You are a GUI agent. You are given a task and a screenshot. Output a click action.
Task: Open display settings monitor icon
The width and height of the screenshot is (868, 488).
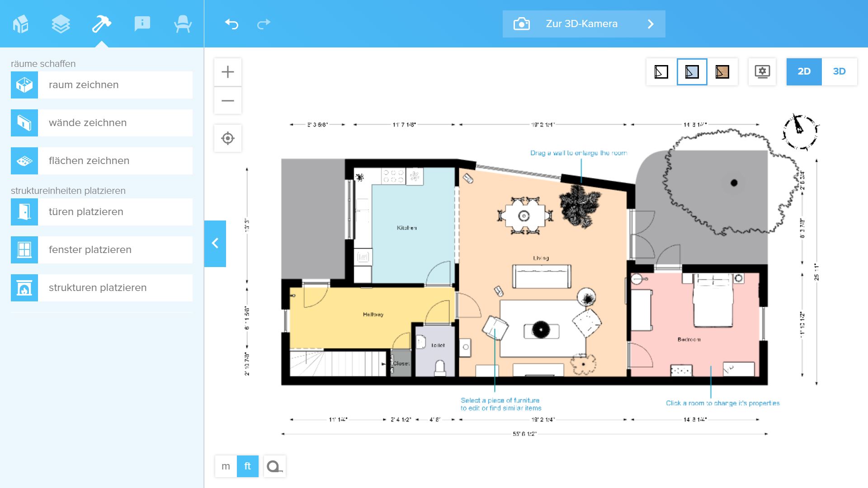pyautogui.click(x=762, y=71)
